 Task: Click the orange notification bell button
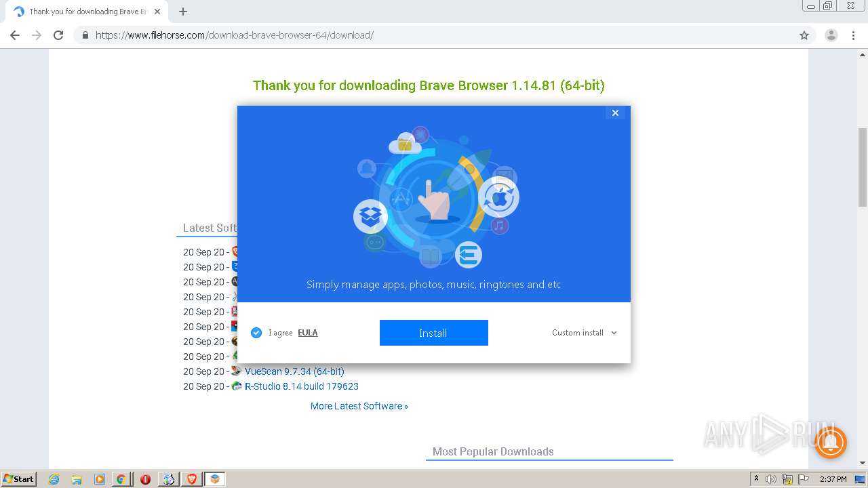click(x=830, y=443)
